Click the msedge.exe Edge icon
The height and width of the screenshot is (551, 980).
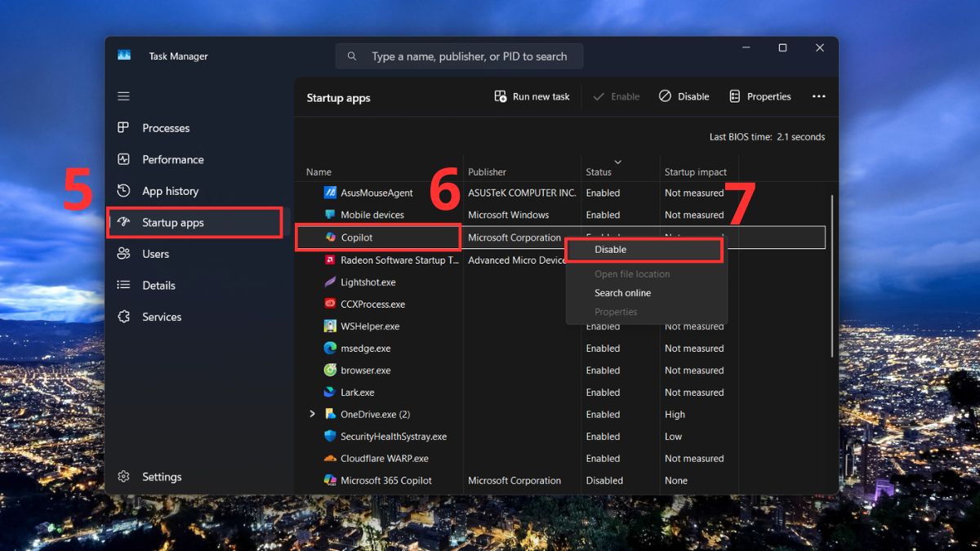click(330, 348)
